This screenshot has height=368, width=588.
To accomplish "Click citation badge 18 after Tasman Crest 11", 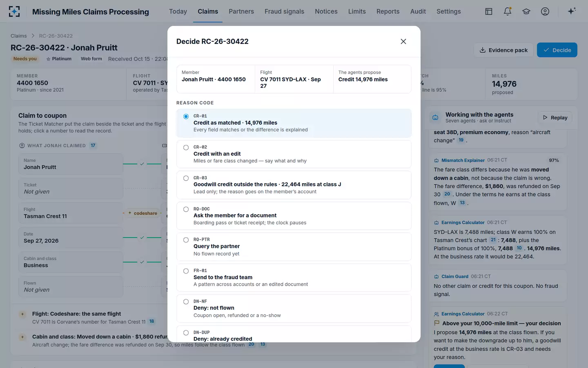I will [151, 321].
